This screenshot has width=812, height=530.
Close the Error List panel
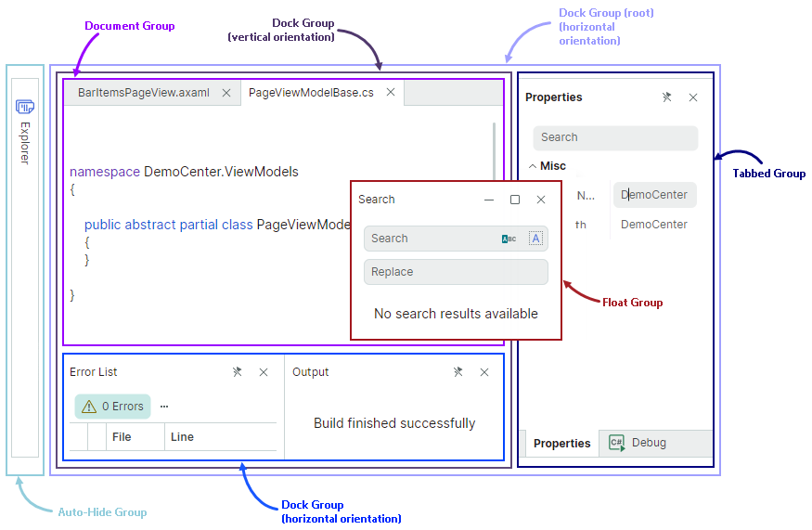click(264, 372)
